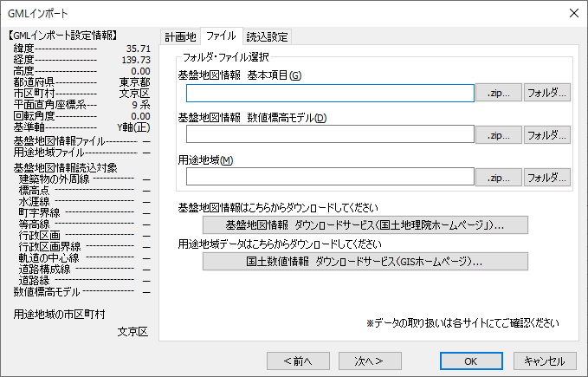Close the GMLインポート dialog window
The width and height of the screenshot is (588, 377).
tap(572, 13)
